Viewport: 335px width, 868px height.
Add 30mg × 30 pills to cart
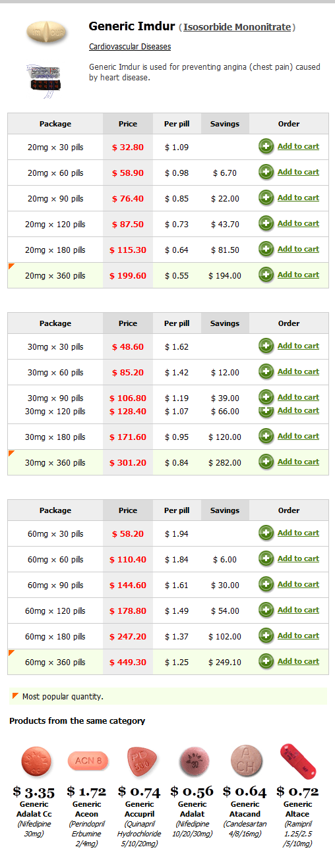(x=298, y=346)
